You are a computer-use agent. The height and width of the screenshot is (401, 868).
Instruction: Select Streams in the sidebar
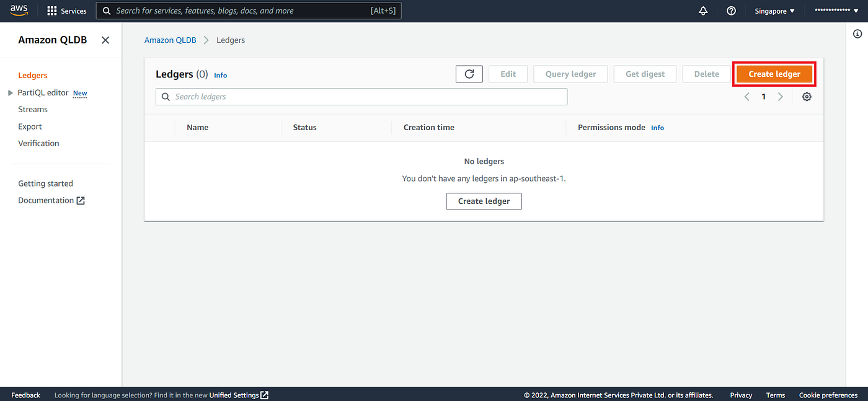pyautogui.click(x=32, y=109)
